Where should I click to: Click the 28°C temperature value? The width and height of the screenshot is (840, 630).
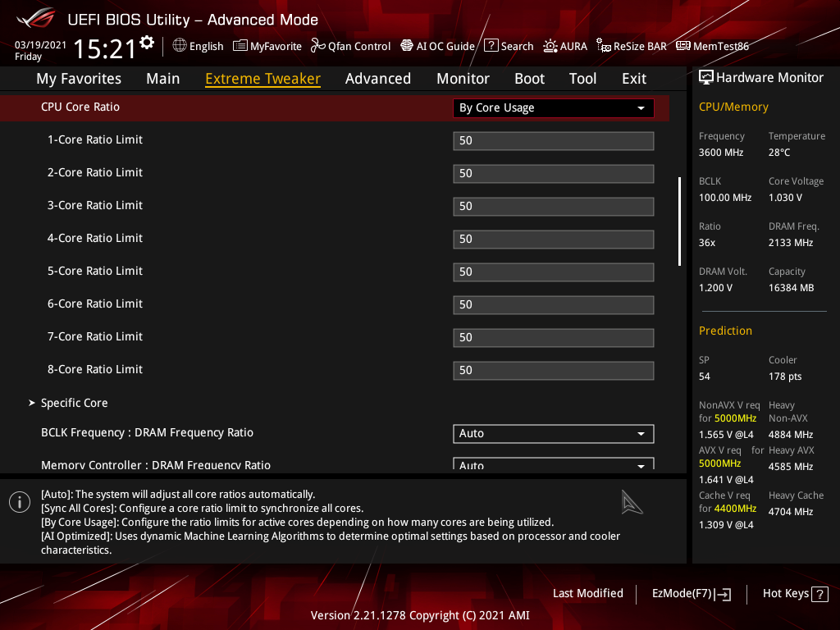point(779,153)
